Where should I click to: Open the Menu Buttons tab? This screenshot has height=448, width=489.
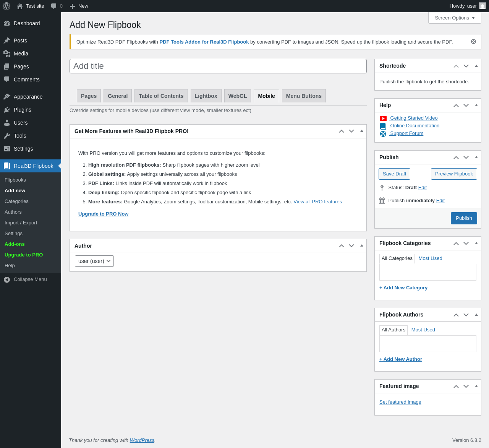[x=304, y=96]
